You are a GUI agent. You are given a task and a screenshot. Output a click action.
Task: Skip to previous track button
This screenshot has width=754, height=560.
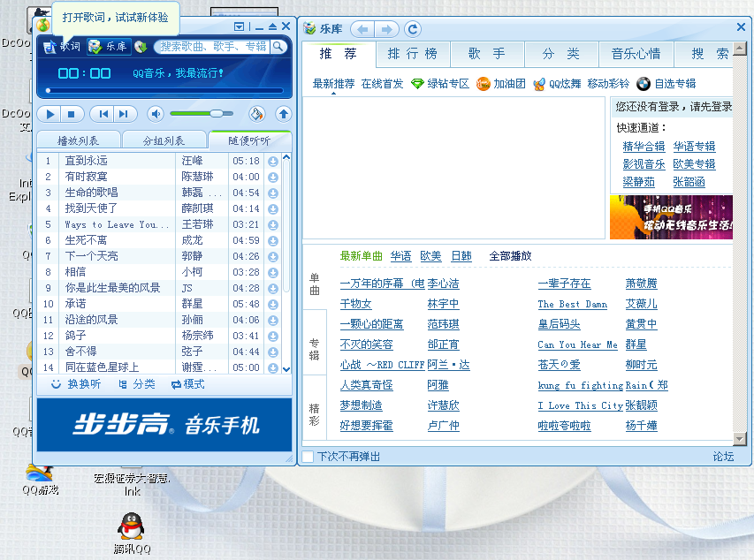(x=103, y=114)
